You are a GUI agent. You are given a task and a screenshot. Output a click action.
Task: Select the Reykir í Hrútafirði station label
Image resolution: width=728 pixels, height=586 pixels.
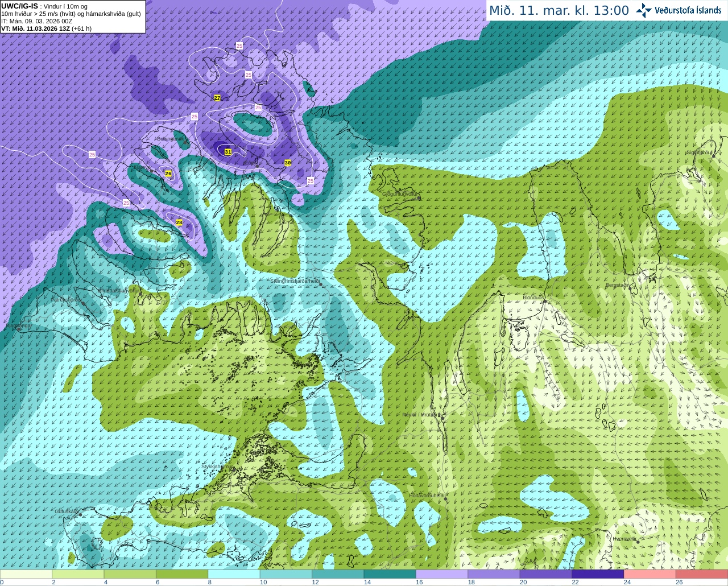point(421,415)
